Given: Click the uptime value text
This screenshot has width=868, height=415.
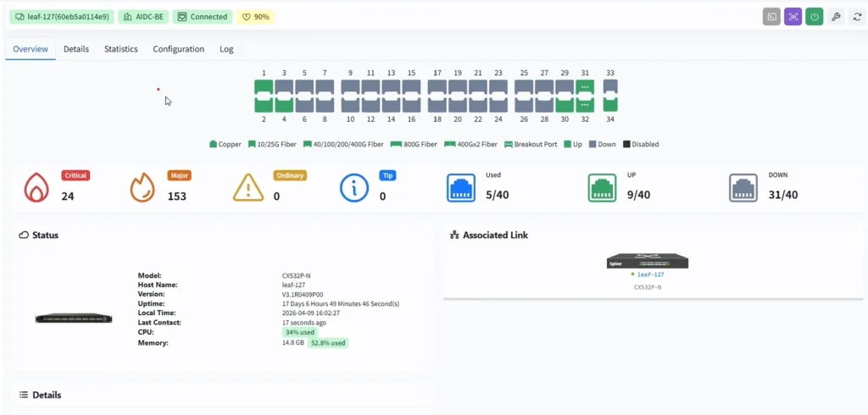Looking at the screenshot, I should (x=341, y=304).
